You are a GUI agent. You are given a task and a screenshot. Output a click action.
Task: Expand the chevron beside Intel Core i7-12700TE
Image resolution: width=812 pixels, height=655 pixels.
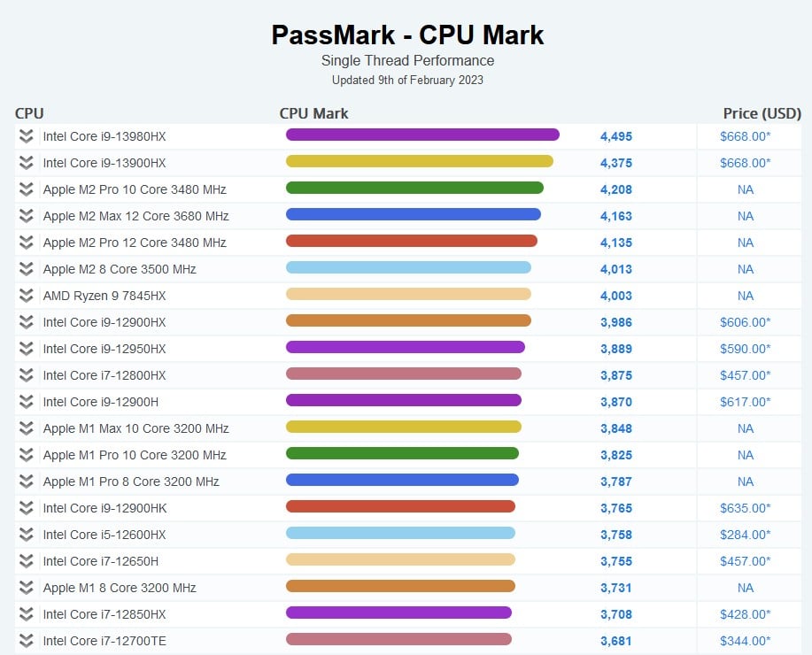(x=26, y=641)
